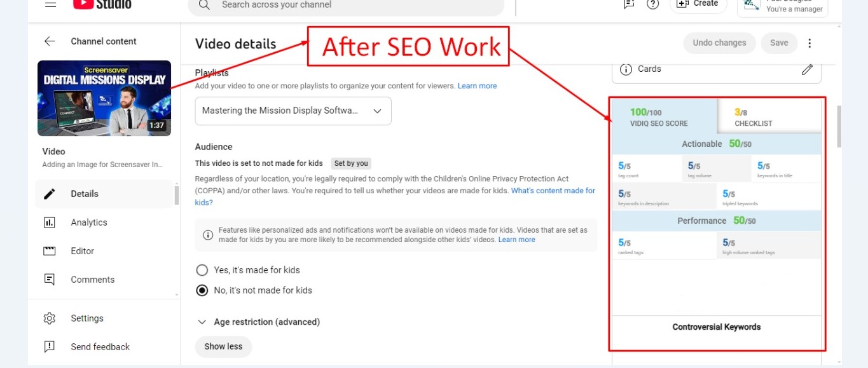The height and width of the screenshot is (368, 868).
Task: Open Comments in the sidebar
Action: pyautogui.click(x=93, y=280)
